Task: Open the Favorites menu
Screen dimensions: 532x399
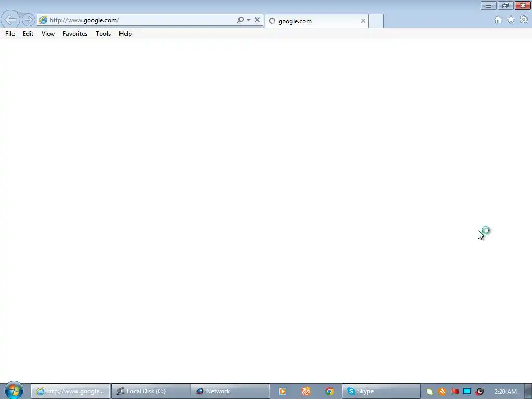Action: (x=75, y=34)
